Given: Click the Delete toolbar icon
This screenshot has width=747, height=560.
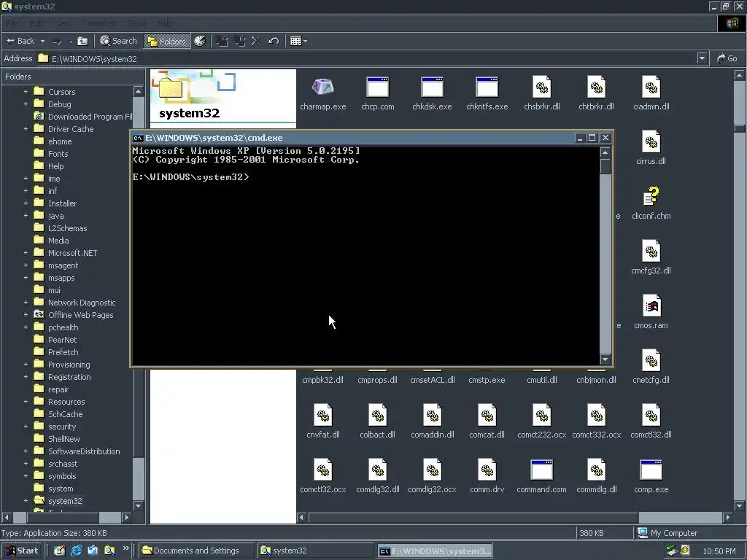Looking at the screenshot, I should click(256, 41).
